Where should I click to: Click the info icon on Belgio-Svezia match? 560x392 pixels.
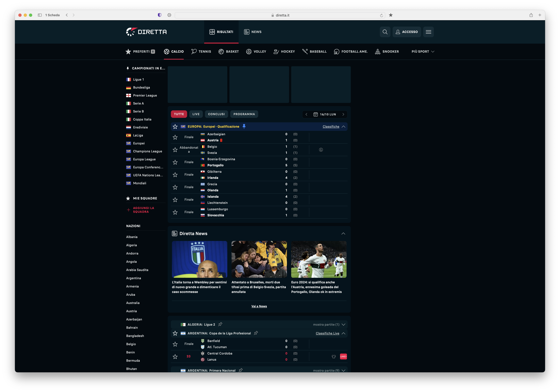click(x=321, y=150)
